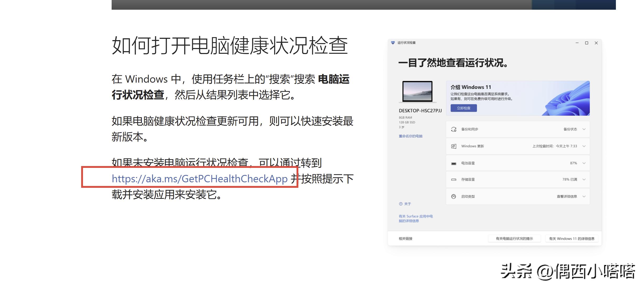Click the 重命名你的电脑 link
Image resolution: width=644 pixels, height=288 pixels.
[411, 136]
